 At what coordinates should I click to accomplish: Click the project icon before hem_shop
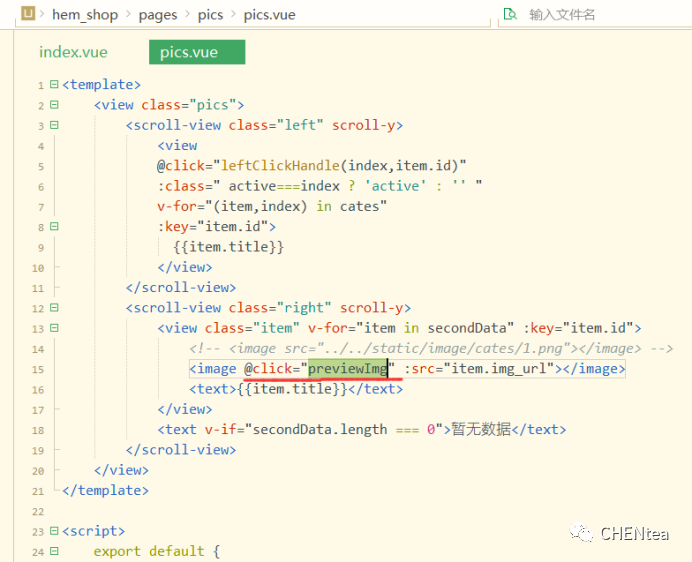29,14
